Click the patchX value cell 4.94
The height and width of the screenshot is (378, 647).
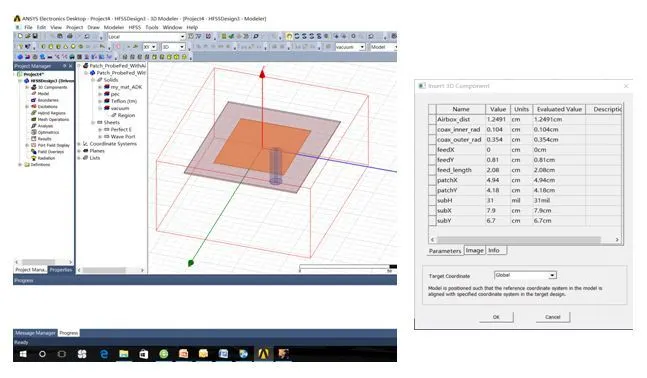pyautogui.click(x=498, y=180)
